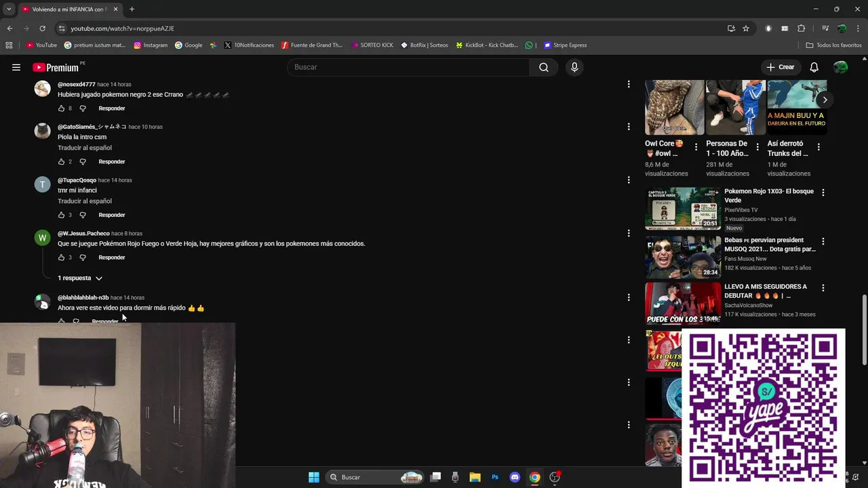
Task: Open File Explorer from the taskbar
Action: click(x=475, y=477)
